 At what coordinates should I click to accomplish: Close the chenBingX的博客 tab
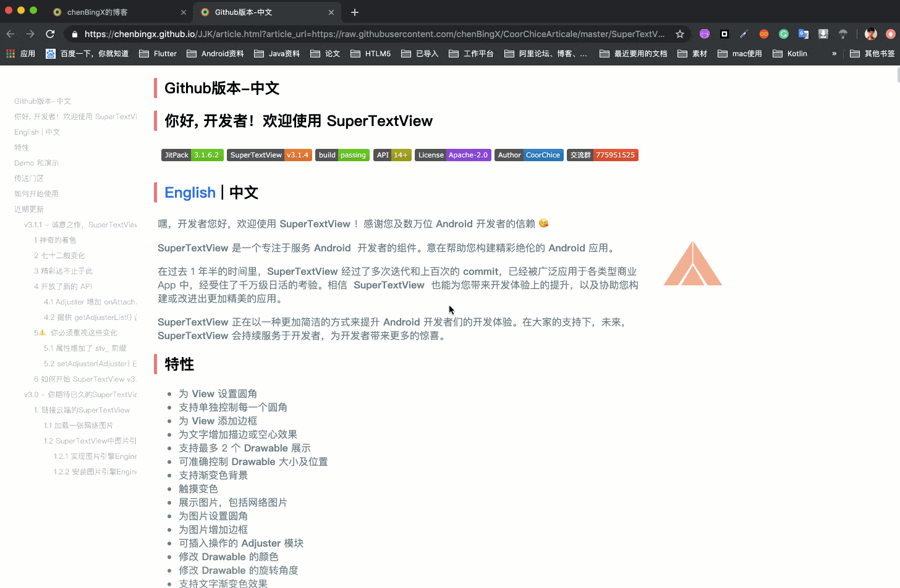184,12
